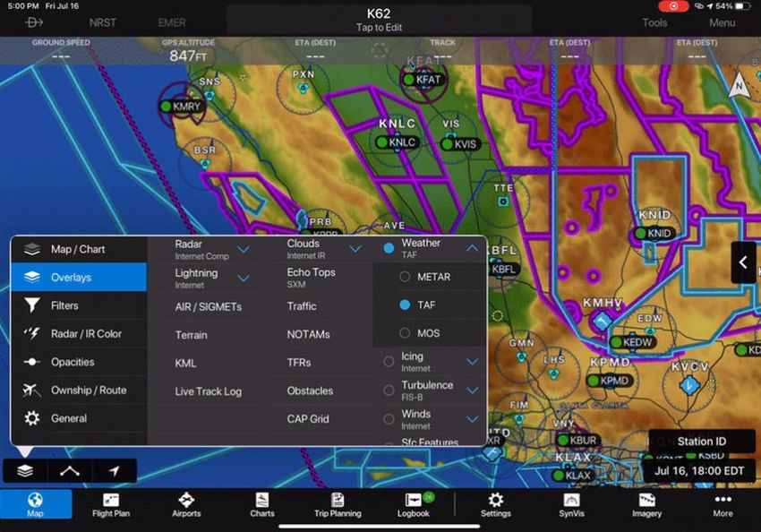Image resolution: width=761 pixels, height=532 pixels.
Task: Tap the profile view button
Action: coord(70,471)
